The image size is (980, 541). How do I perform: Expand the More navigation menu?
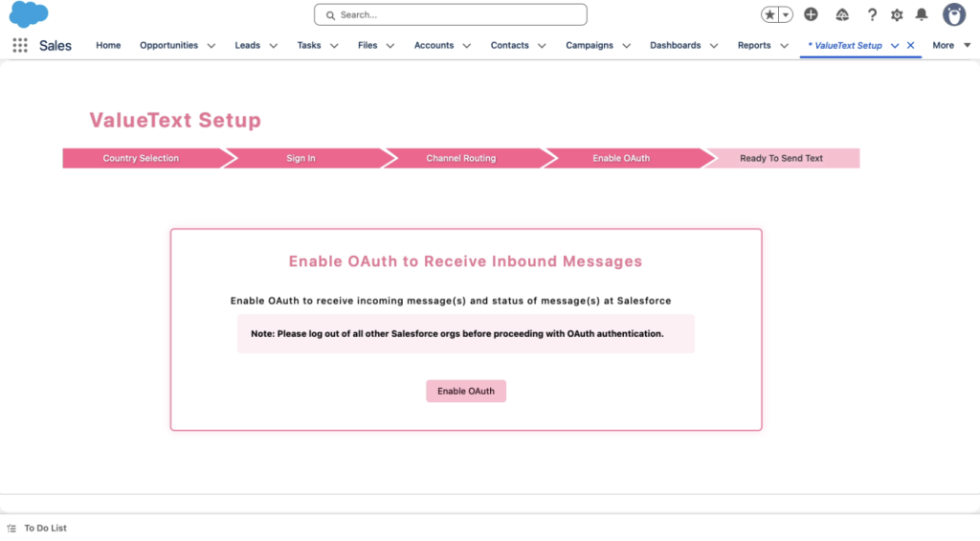950,45
